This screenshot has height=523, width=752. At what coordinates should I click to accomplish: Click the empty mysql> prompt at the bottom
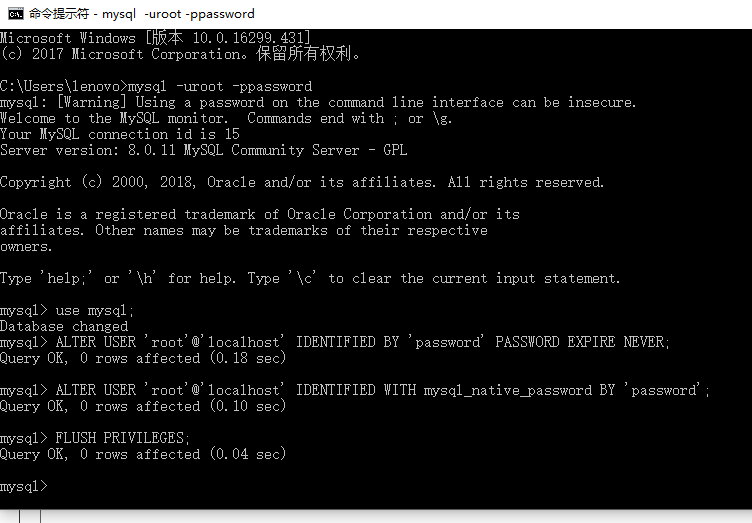pos(24,486)
